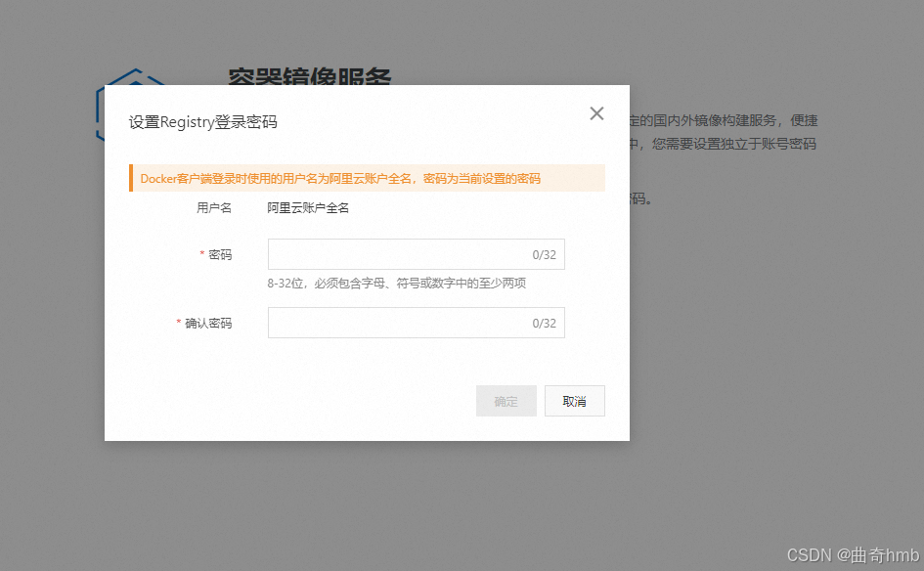
Task: Click the 8-32位 password requirement hint
Action: [x=397, y=284]
